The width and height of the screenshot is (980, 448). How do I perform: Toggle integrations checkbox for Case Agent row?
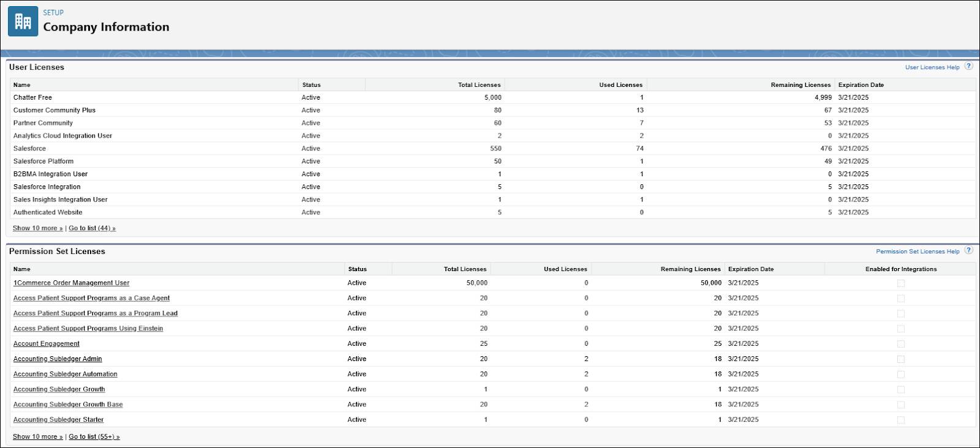coord(901,299)
